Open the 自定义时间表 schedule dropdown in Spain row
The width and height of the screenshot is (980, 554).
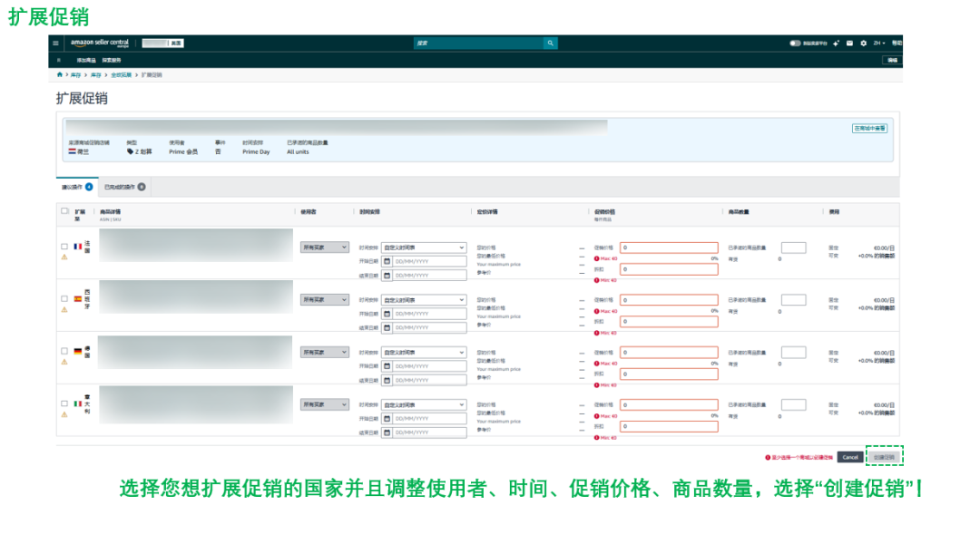424,300
